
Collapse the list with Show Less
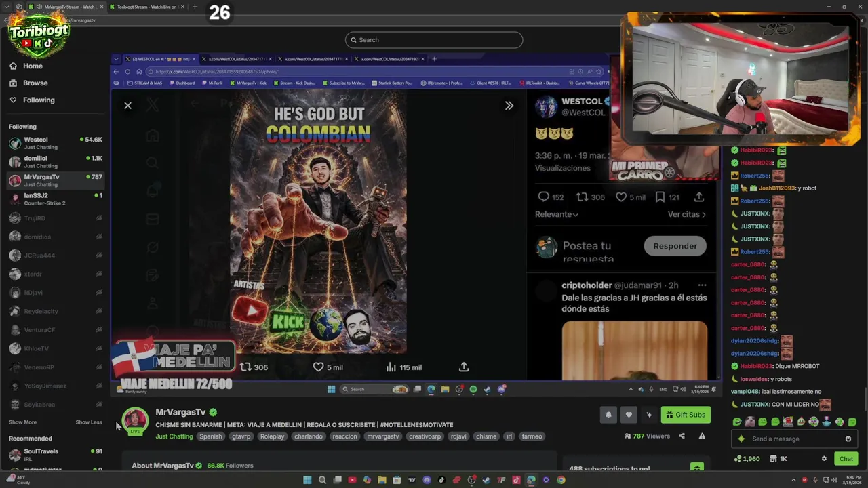click(x=89, y=422)
